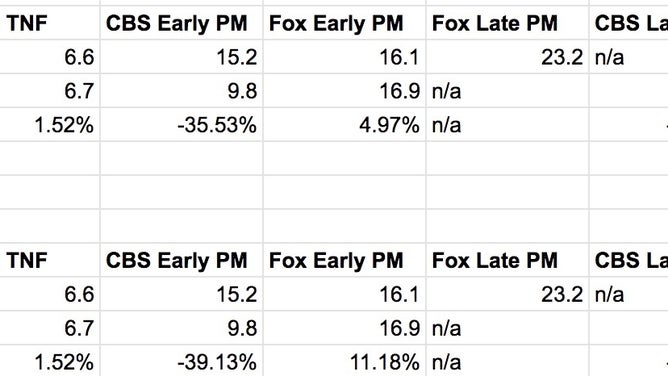This screenshot has width=668, height=376.
Task: Select the 16.9 cell in the first table
Action: coord(345,91)
